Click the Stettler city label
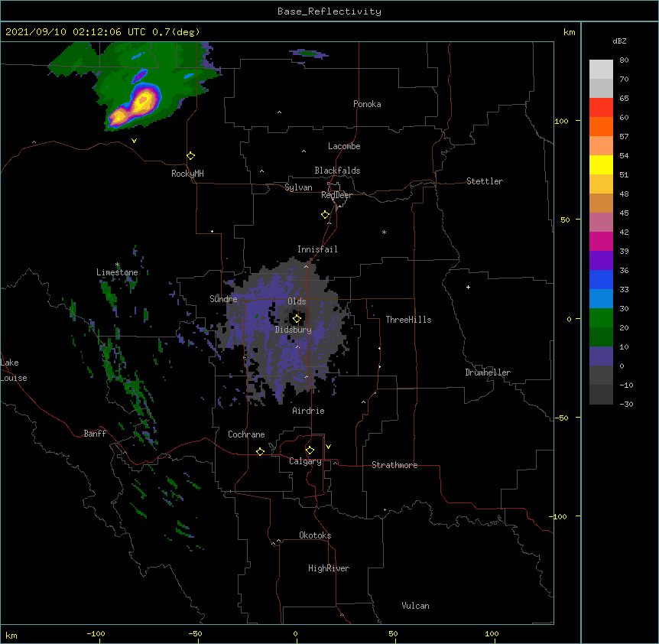The height and width of the screenshot is (644, 659). [x=485, y=181]
